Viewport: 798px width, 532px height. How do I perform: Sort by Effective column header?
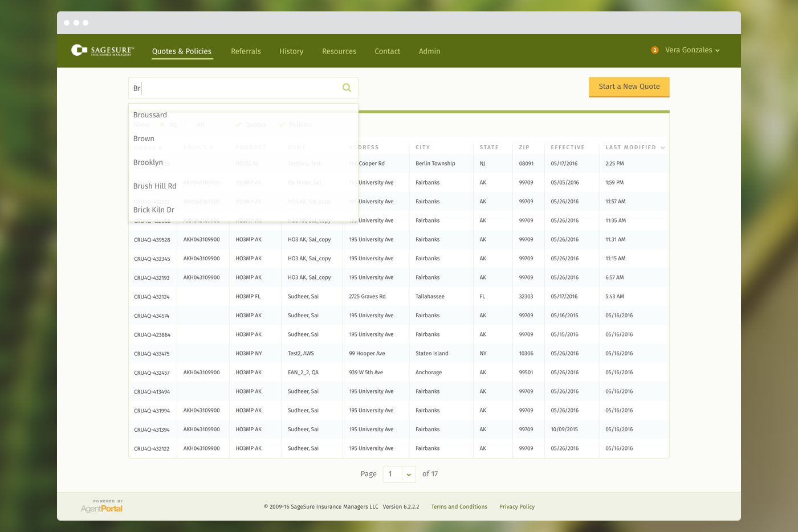pos(568,148)
